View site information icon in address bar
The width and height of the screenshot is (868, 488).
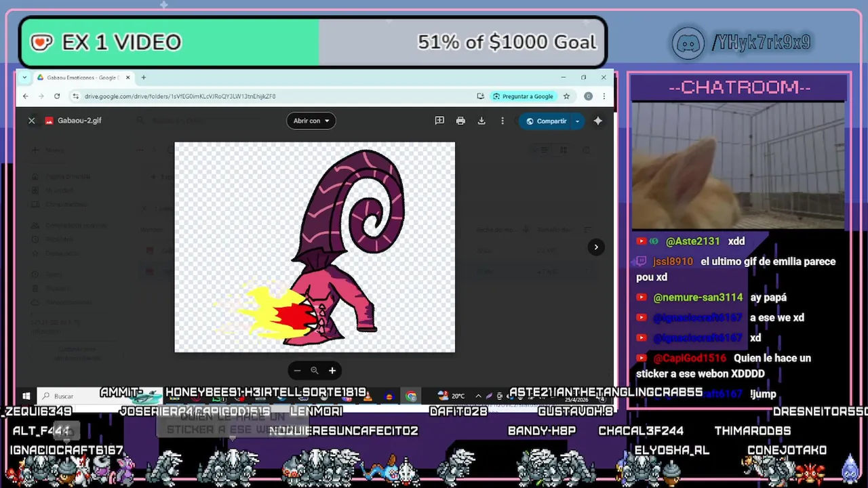point(75,96)
